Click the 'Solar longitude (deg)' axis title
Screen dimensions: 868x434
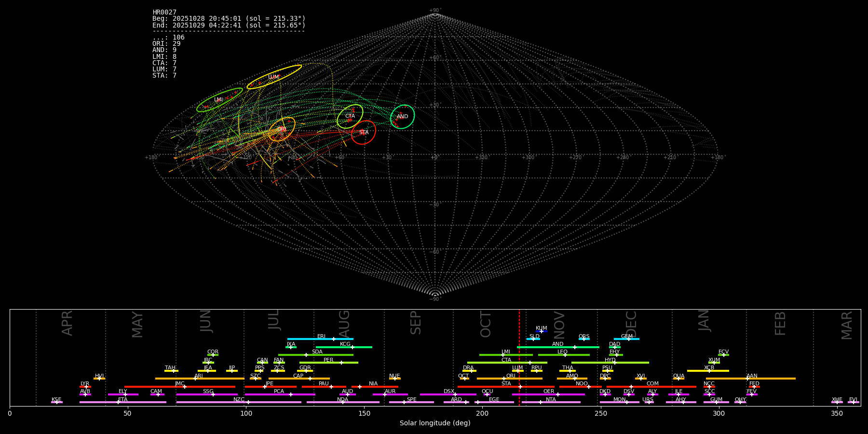(435, 423)
